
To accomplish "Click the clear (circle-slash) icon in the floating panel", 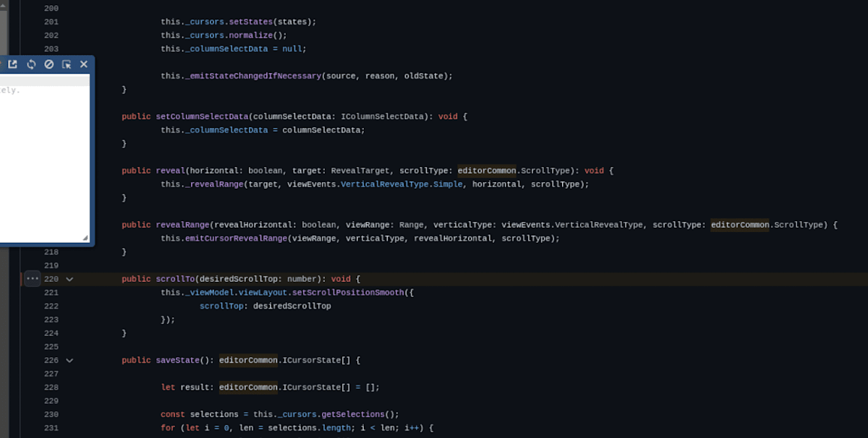I will point(49,64).
